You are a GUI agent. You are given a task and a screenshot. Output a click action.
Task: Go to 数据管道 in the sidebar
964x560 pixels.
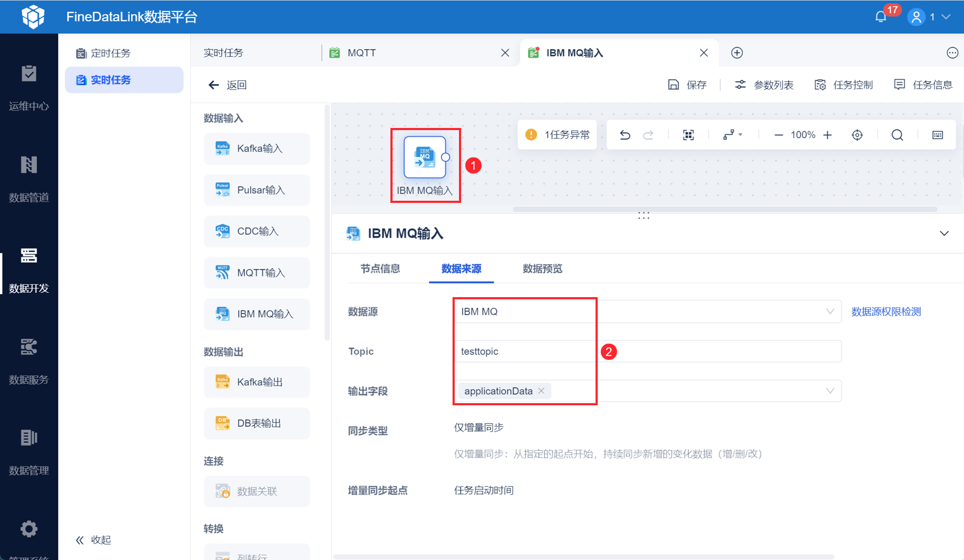tap(29, 179)
